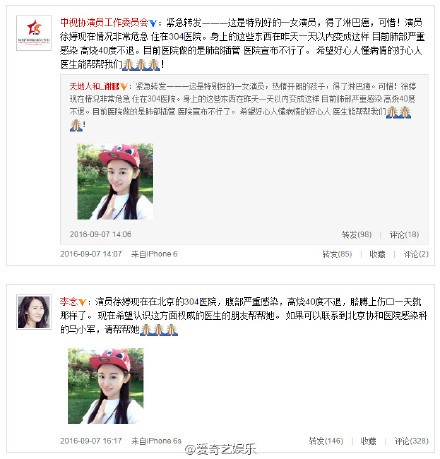The image size is (440, 459).
Task: Open 中视协演员工作委员会 avatar logo
Action: 34,33
